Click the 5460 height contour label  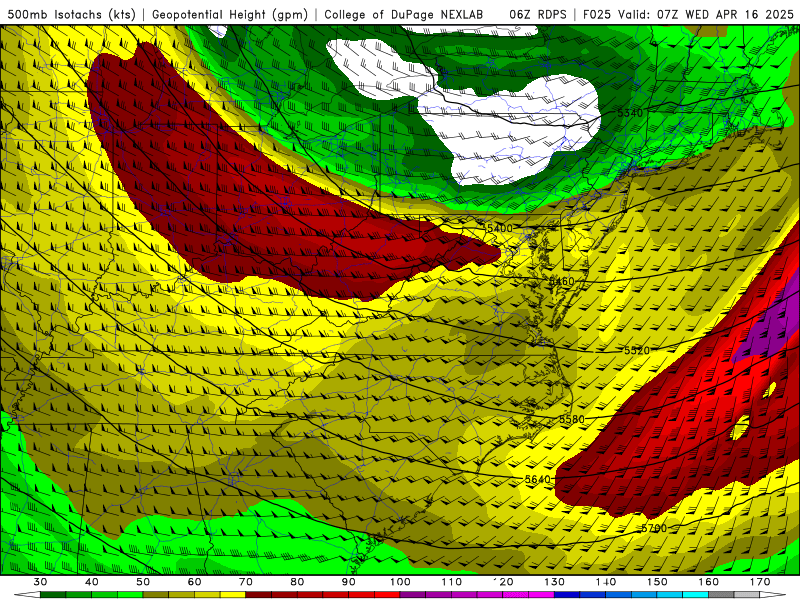click(561, 281)
